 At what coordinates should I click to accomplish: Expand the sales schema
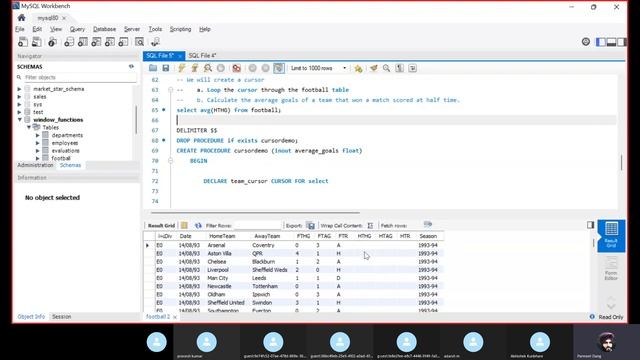tap(19, 96)
